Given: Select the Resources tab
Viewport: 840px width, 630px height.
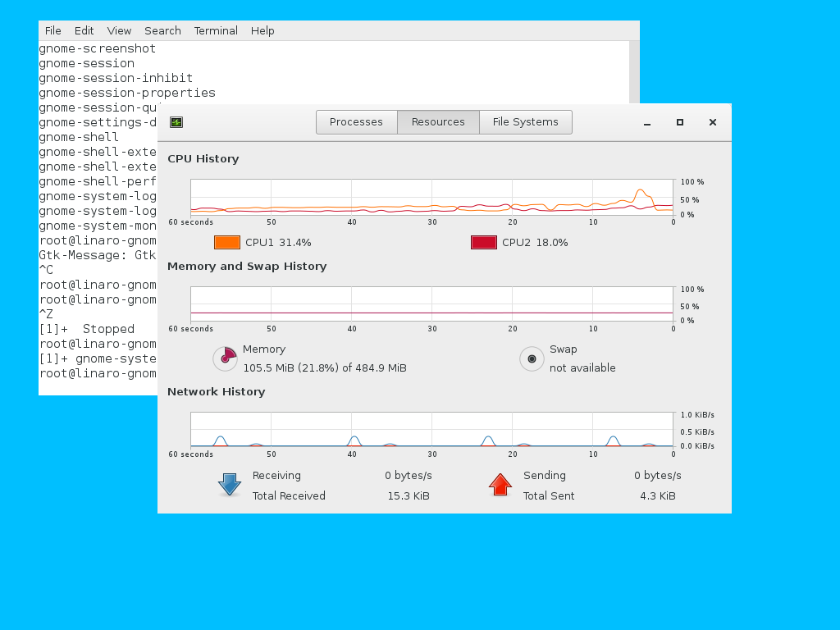Looking at the screenshot, I should [438, 121].
